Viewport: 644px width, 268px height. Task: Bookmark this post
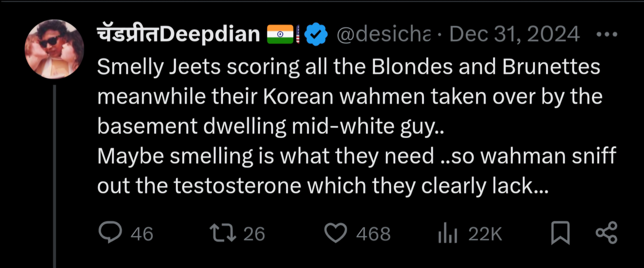[x=561, y=233]
